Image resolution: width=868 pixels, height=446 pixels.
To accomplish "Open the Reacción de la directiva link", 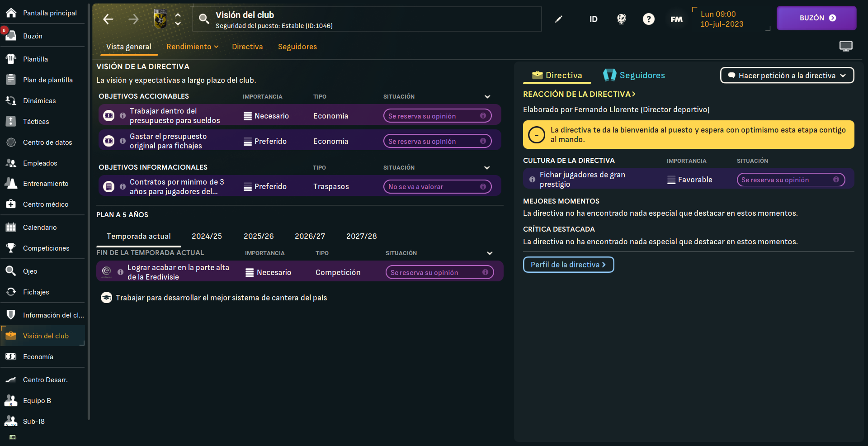I will pos(579,94).
